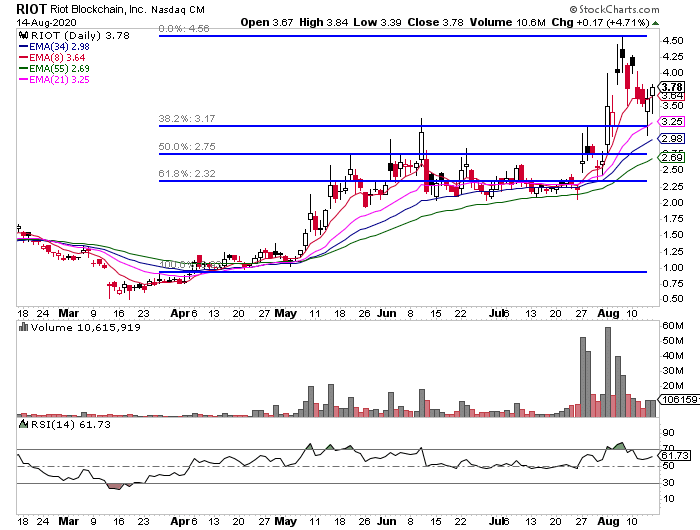Image resolution: width=700 pixels, height=530 pixels.
Task: Click the 60M volume axis label
Action: (x=672, y=326)
